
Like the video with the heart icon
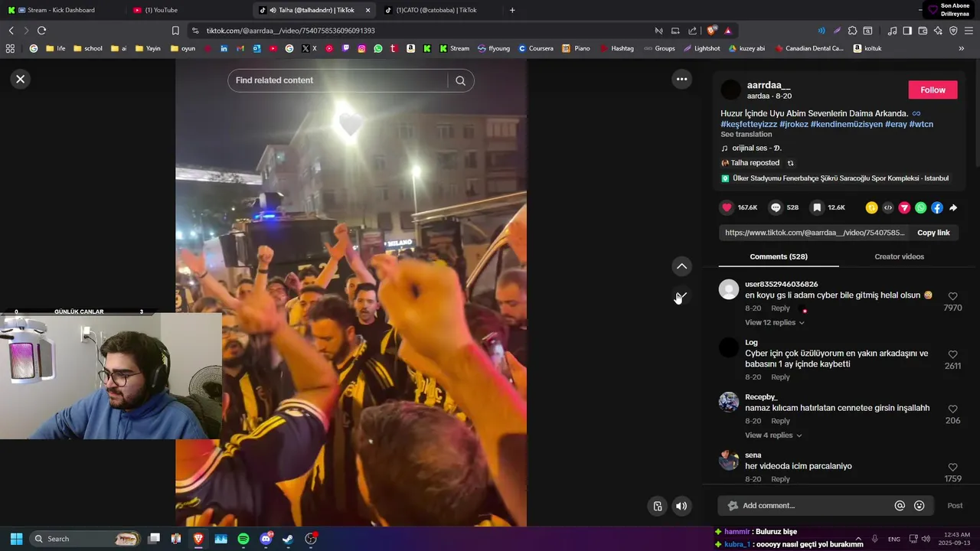click(727, 207)
